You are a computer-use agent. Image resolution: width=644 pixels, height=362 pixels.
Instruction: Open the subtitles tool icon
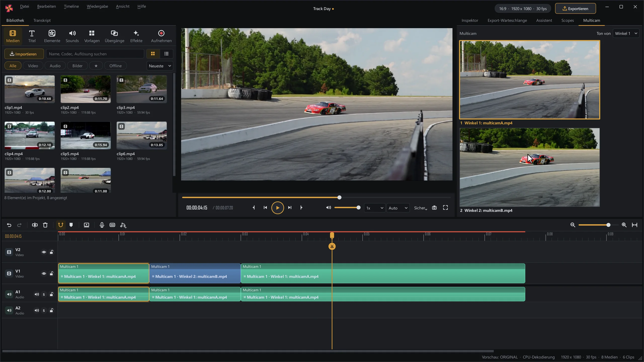pyautogui.click(x=112, y=225)
